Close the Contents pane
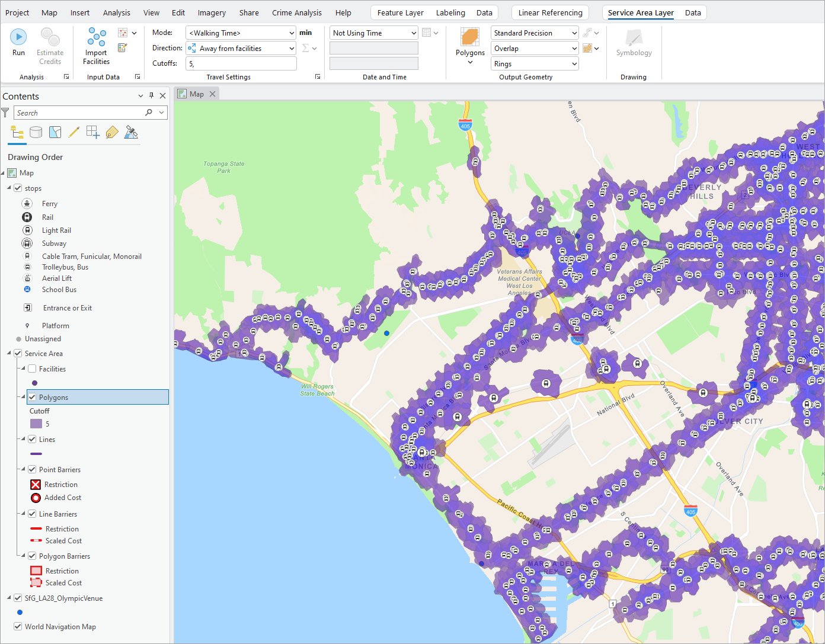The height and width of the screenshot is (644, 825). click(x=162, y=95)
